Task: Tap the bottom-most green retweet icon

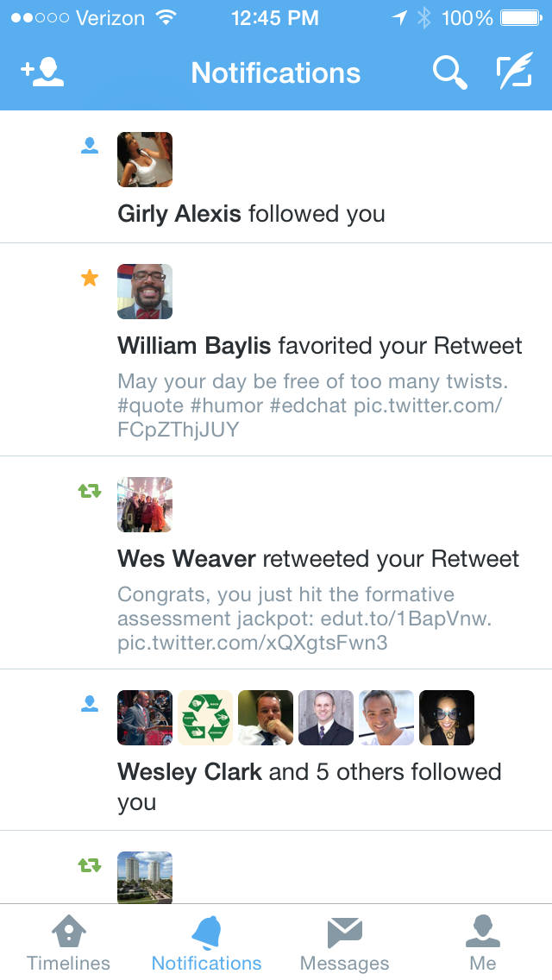Action: pos(90,865)
